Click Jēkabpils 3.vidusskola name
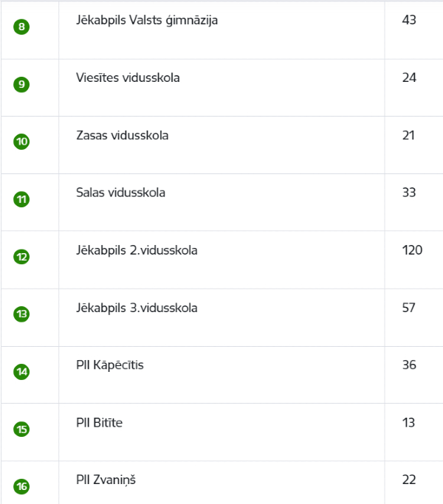 (137, 308)
